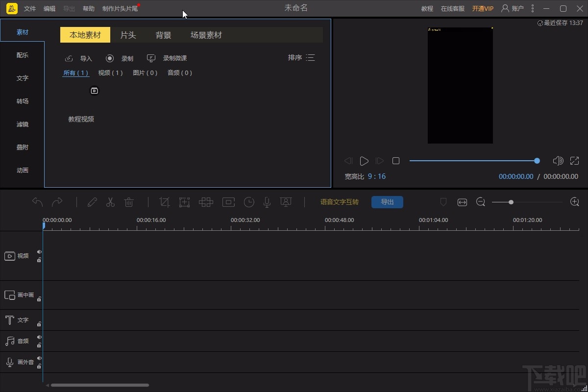Image resolution: width=588 pixels, height=392 pixels.
Task: Redo the action in timeline toolbar
Action: [x=57, y=202]
